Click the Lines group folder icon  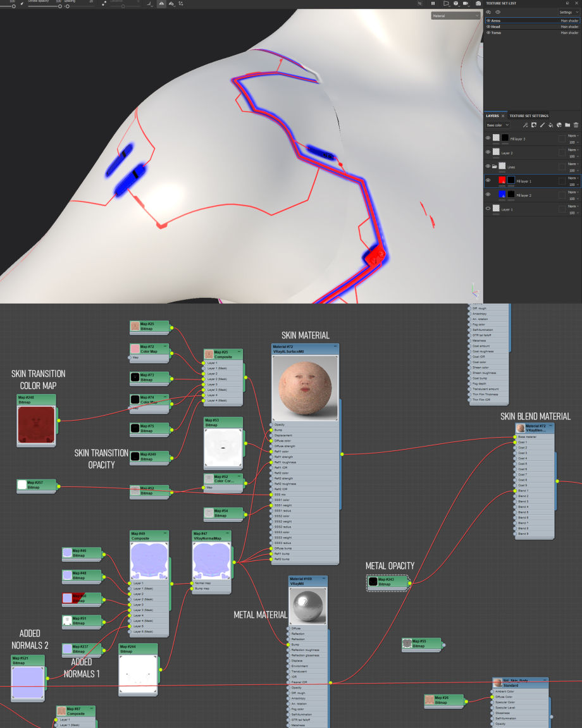[x=495, y=166]
